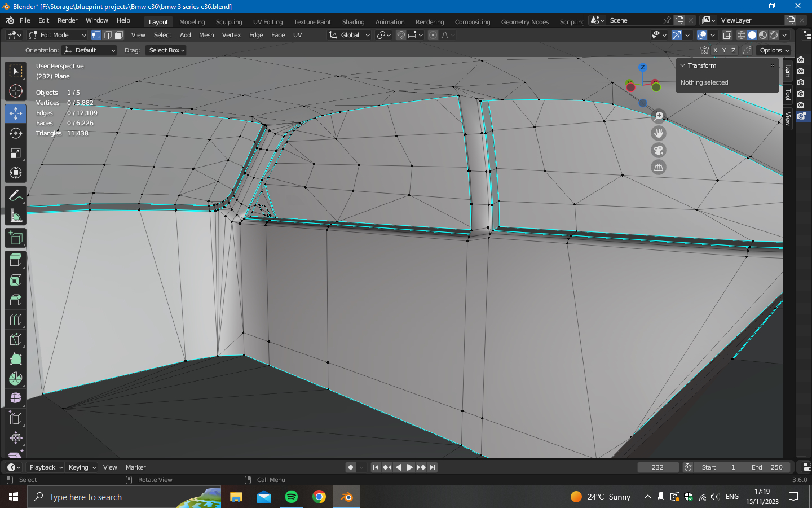Select the Rotate tool in toolbar
812x508 pixels.
(x=16, y=133)
